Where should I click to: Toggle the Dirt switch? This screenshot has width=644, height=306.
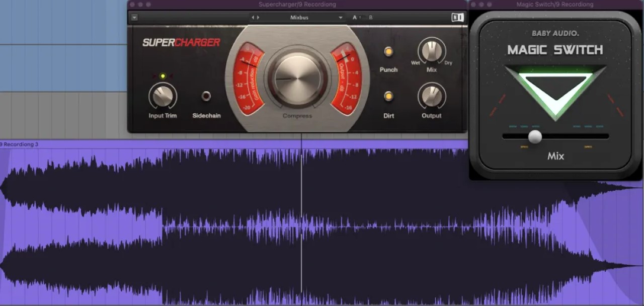tap(388, 96)
